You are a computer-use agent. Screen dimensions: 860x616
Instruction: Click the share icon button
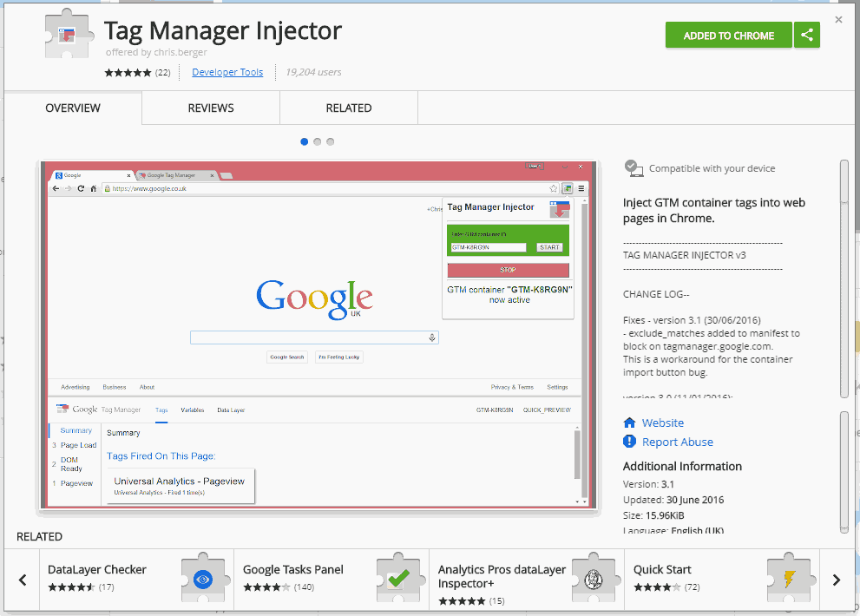coord(807,35)
